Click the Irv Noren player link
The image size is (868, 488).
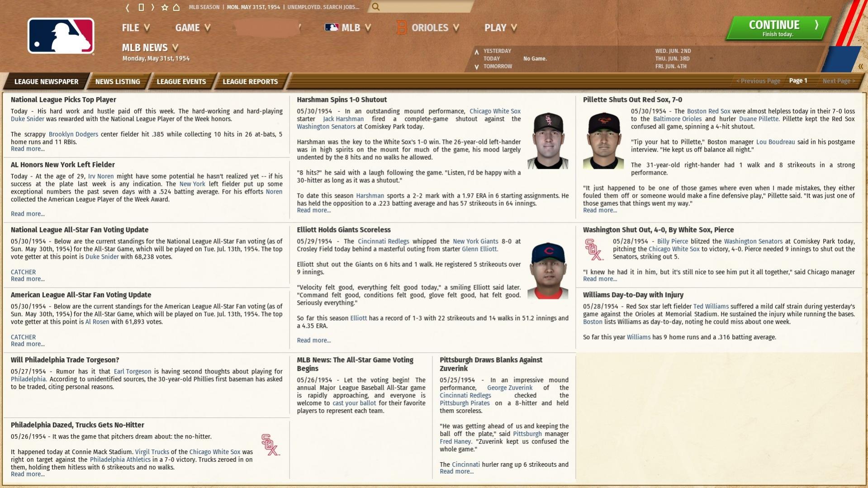101,176
